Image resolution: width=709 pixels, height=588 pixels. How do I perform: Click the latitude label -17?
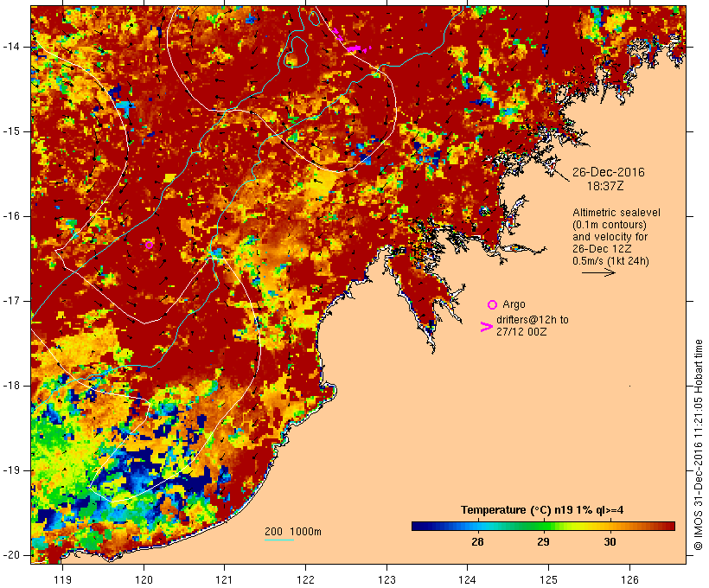tap(11, 301)
